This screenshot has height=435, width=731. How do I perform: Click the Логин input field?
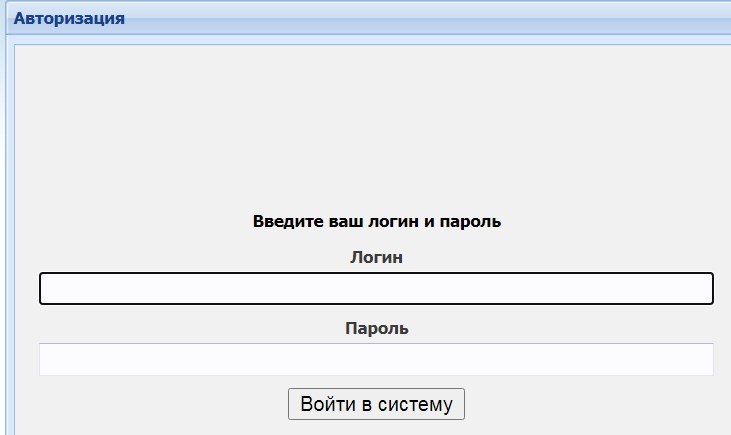376,288
